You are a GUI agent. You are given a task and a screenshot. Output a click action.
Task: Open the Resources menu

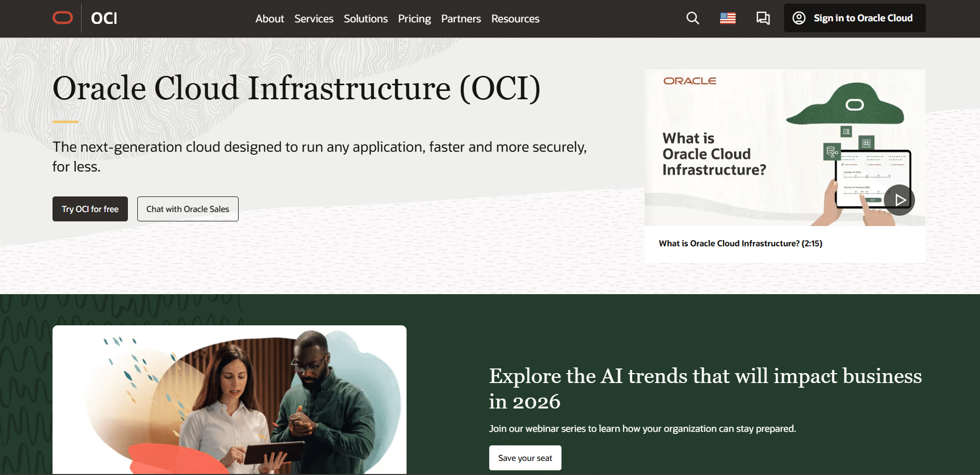point(515,19)
